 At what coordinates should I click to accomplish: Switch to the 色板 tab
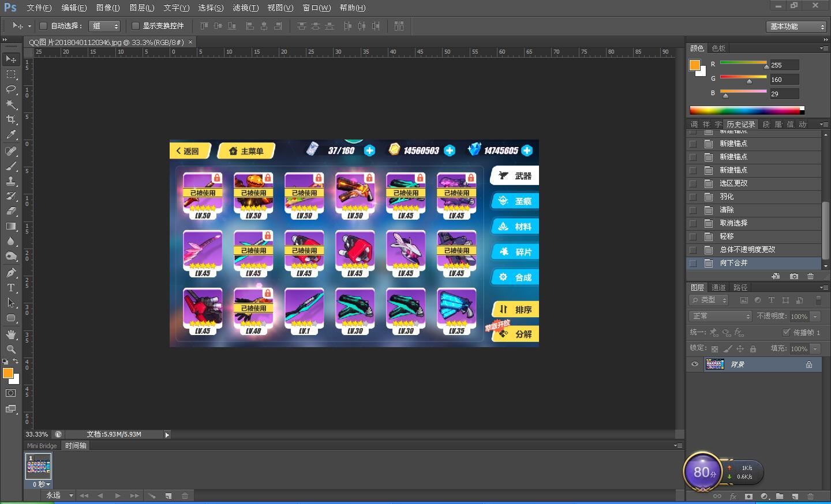(718, 48)
